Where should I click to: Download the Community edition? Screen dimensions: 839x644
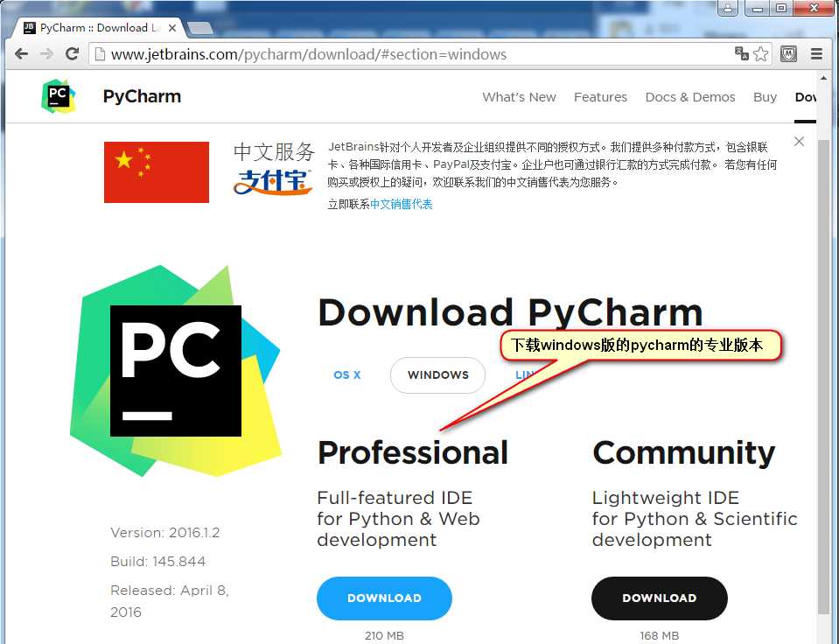point(660,598)
